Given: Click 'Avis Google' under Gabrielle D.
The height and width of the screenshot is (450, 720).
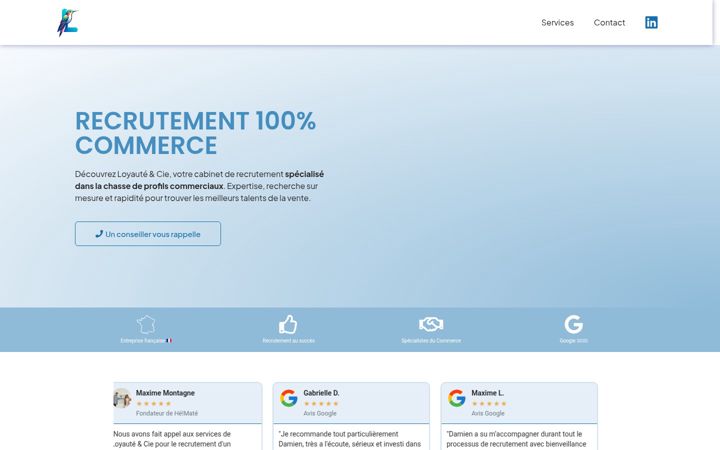Looking at the screenshot, I should (320, 413).
